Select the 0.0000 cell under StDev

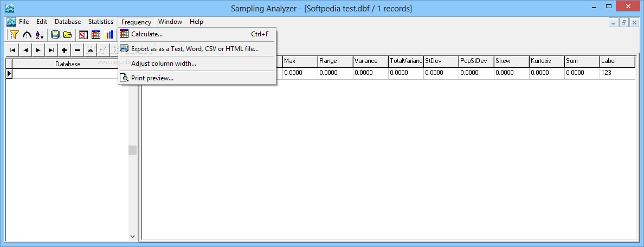tap(441, 73)
